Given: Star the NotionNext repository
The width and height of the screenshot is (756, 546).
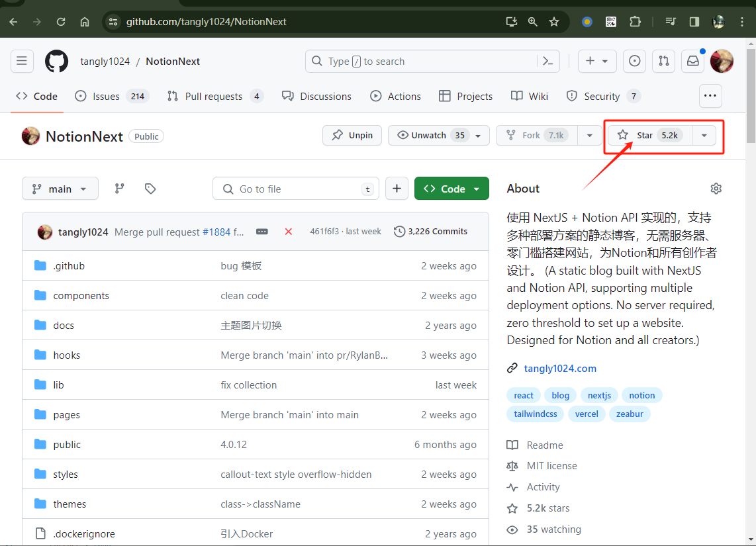Looking at the screenshot, I should point(650,136).
